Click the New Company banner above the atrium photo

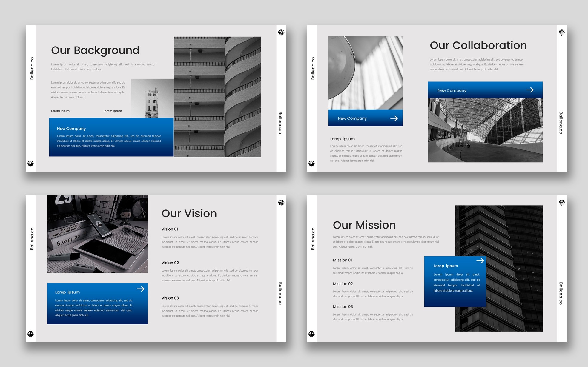pos(485,90)
